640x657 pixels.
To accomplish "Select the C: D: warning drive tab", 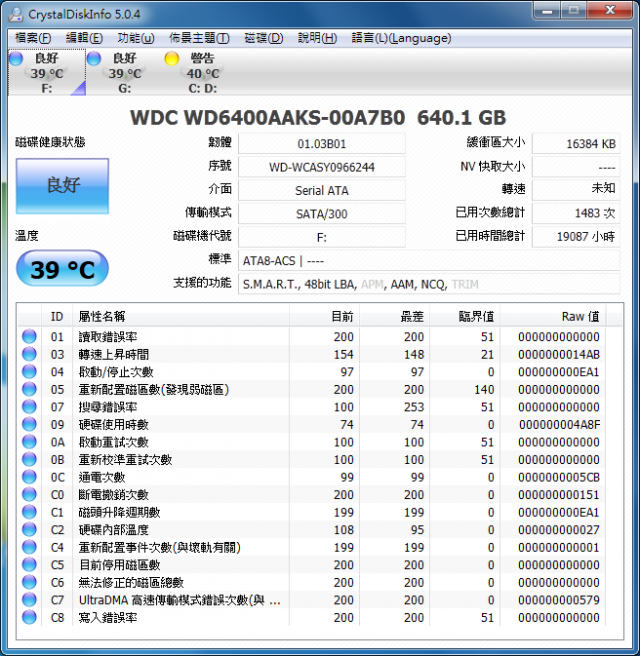I will pos(202,72).
